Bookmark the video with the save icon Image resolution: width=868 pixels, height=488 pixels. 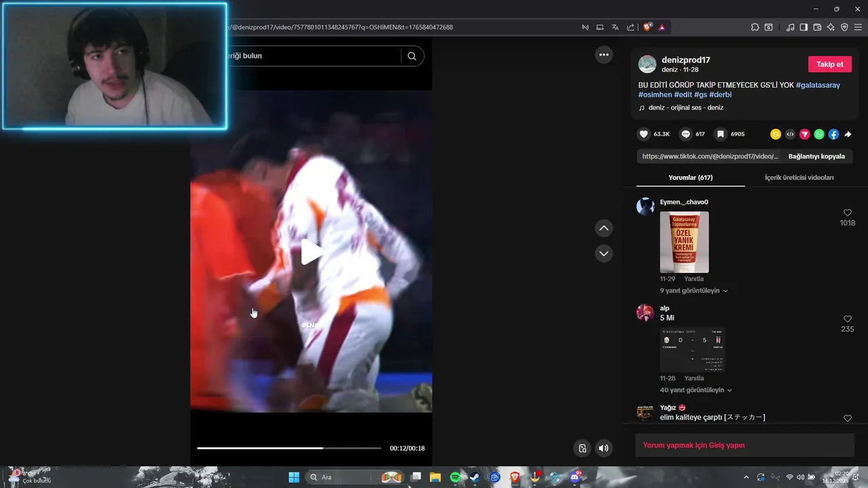(x=721, y=134)
